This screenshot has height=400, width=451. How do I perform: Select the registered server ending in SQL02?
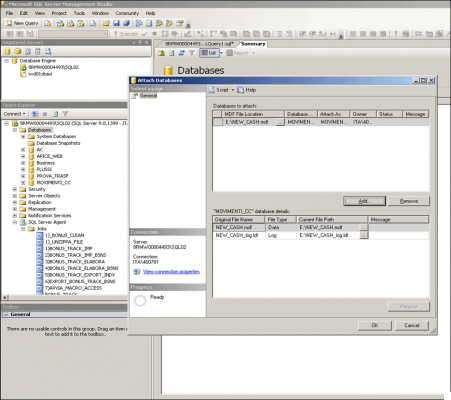53,67
